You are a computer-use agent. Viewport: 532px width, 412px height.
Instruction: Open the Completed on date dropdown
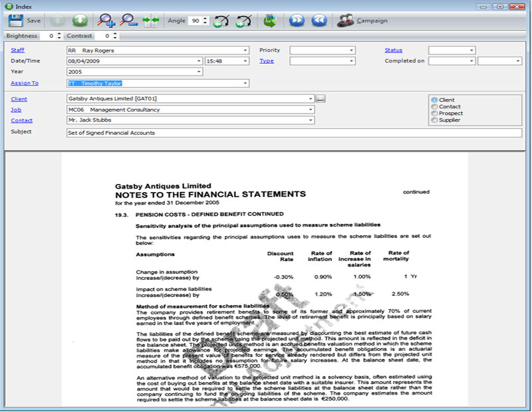coord(471,61)
